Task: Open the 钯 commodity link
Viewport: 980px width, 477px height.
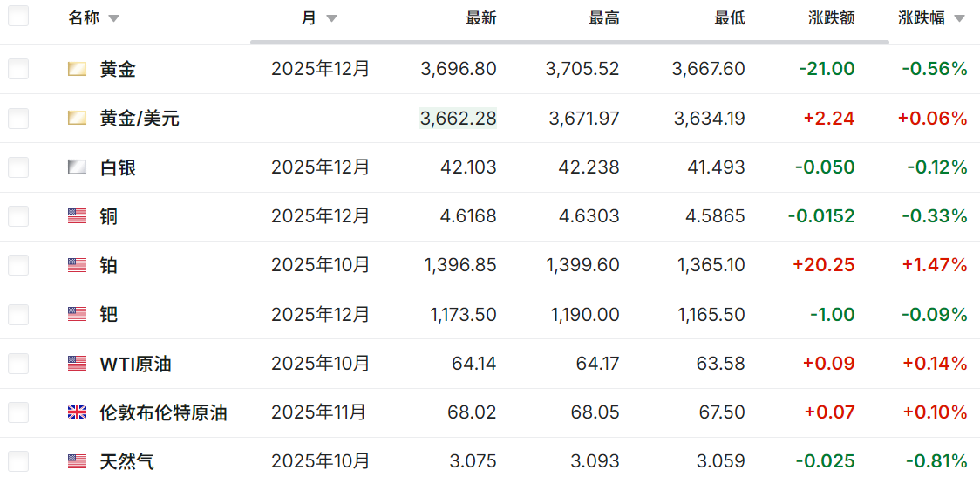Action: [109, 314]
